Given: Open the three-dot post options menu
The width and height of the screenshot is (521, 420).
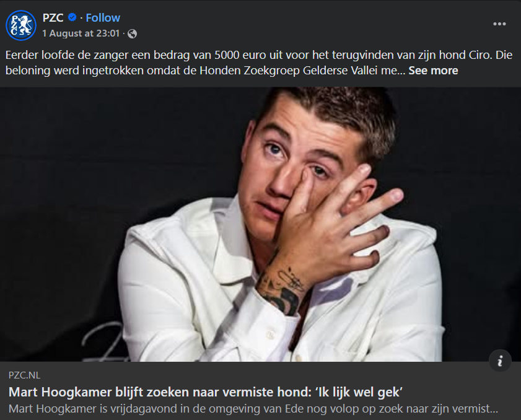Looking at the screenshot, I should click(x=499, y=24).
